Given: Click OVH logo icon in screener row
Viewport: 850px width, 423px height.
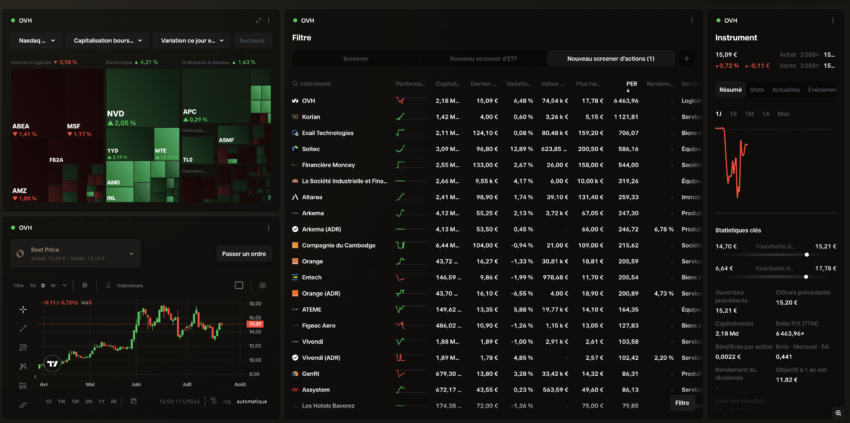Looking at the screenshot, I should (x=295, y=101).
